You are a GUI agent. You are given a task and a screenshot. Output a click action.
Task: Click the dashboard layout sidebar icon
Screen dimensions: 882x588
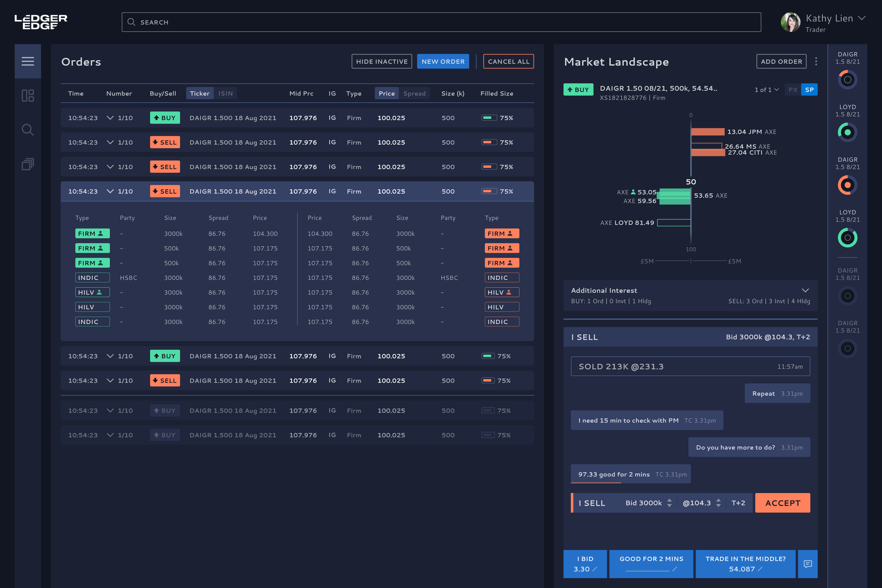(28, 96)
